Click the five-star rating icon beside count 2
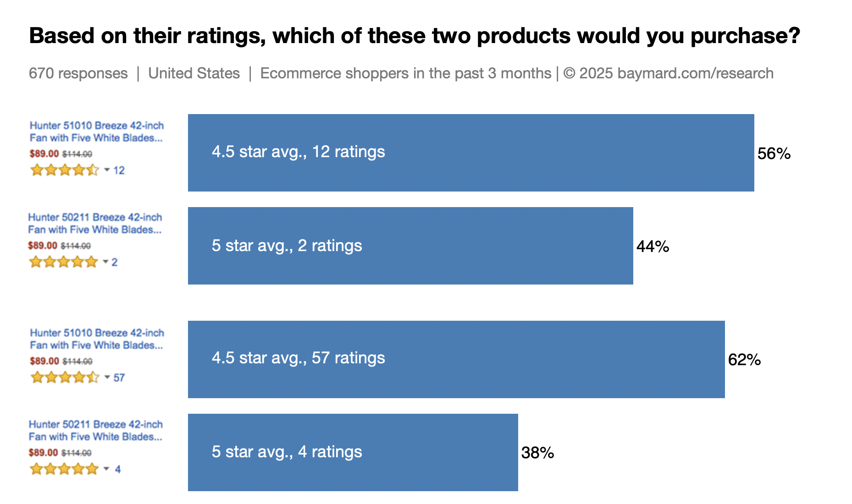852x504 pixels. [x=63, y=262]
